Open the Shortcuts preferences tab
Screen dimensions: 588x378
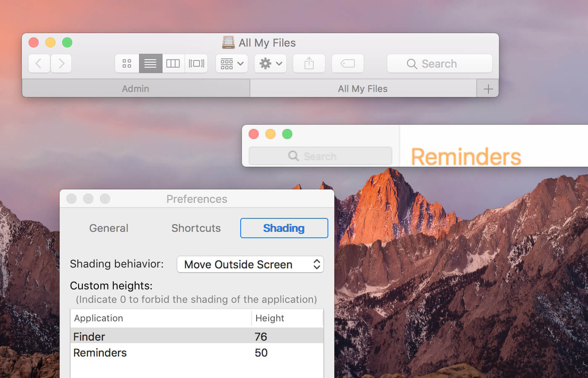point(196,228)
